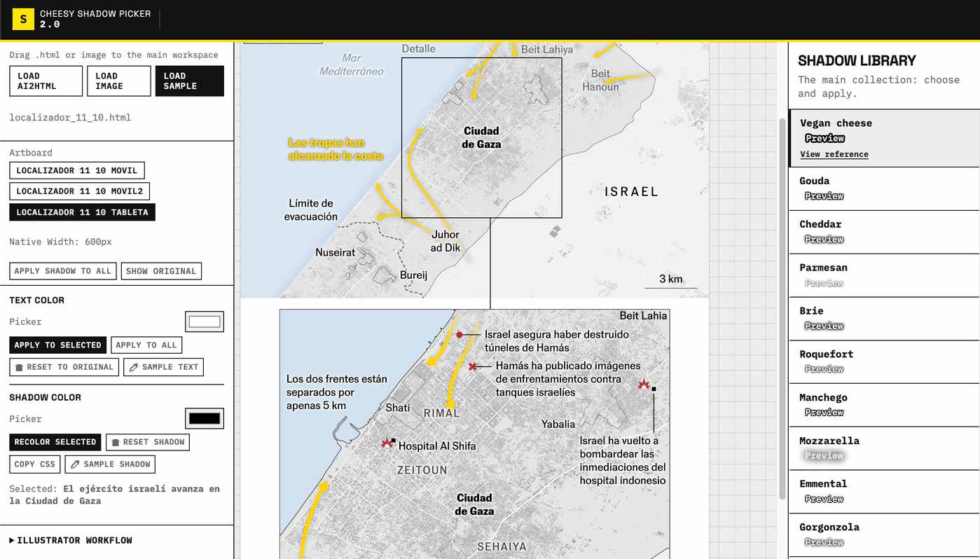This screenshot has width=980, height=559.
Task: Select the 'ISRAEL' map label
Action: pos(632,191)
